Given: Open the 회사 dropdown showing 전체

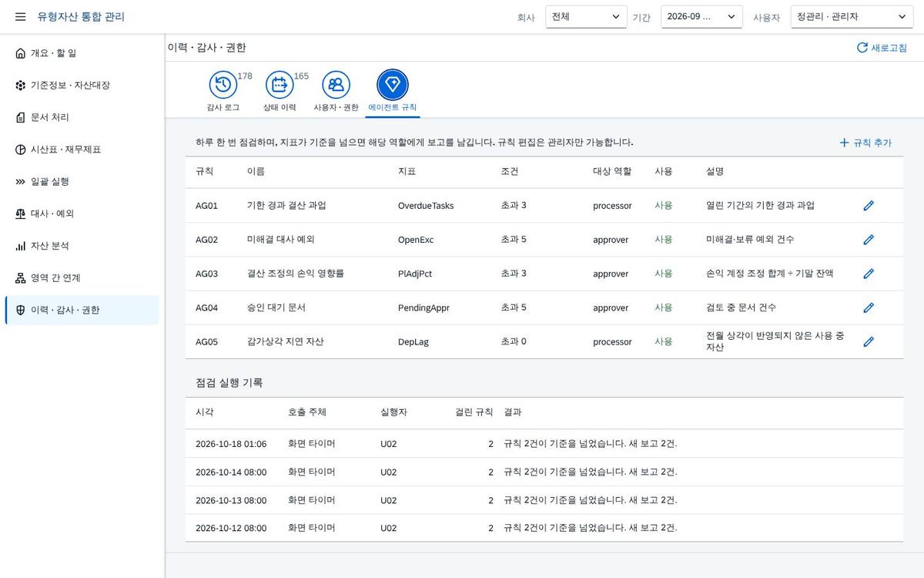Looking at the screenshot, I should coord(586,17).
